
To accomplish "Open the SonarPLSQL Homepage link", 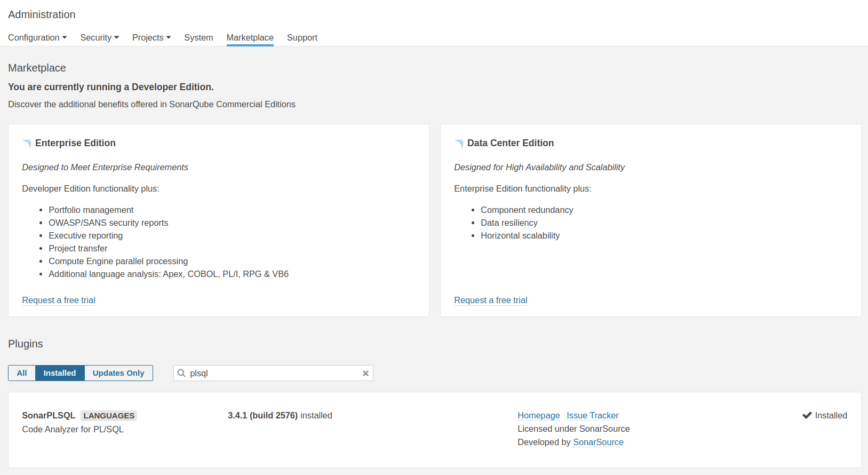I will pyautogui.click(x=539, y=415).
